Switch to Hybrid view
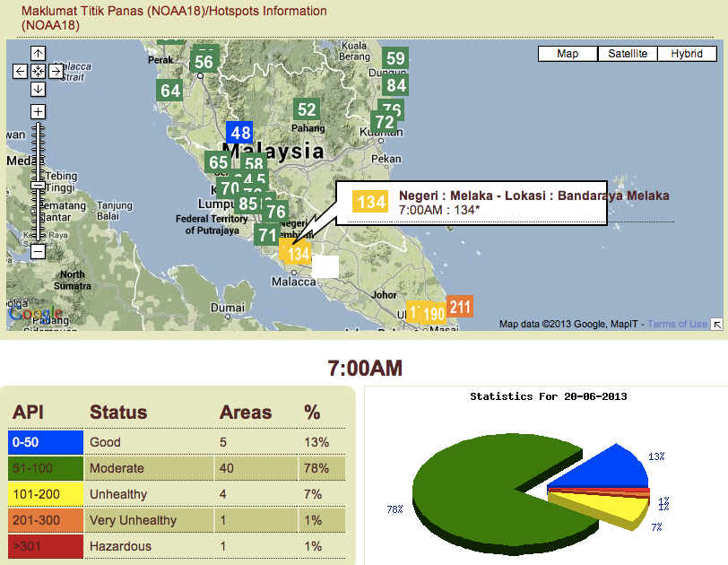Screen dimensions: 728x565 pyautogui.click(x=687, y=53)
